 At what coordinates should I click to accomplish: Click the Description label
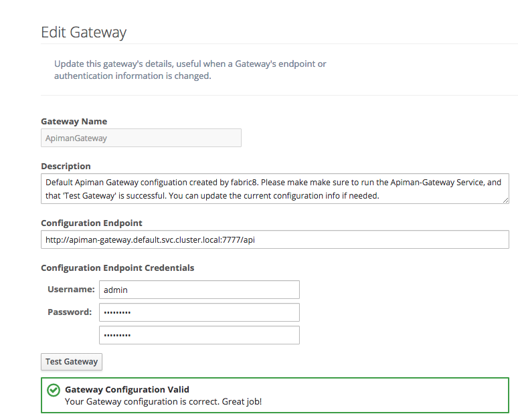tap(66, 166)
